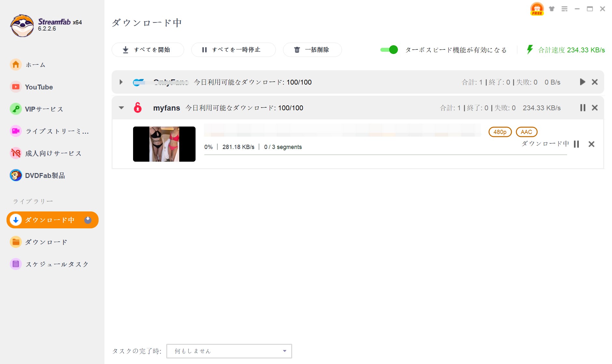Image resolution: width=612 pixels, height=364 pixels.
Task: Click the myfans red lock icon
Action: [138, 107]
